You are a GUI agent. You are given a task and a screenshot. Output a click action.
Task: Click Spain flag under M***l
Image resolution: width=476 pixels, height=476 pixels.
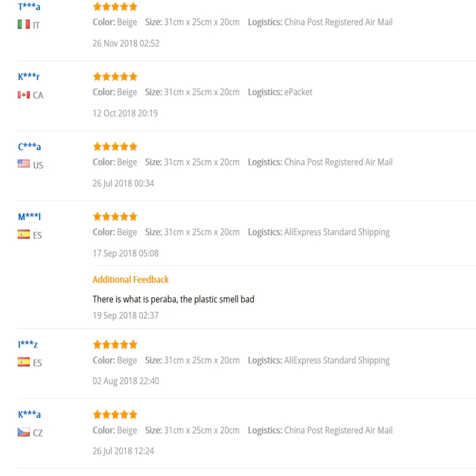[24, 234]
